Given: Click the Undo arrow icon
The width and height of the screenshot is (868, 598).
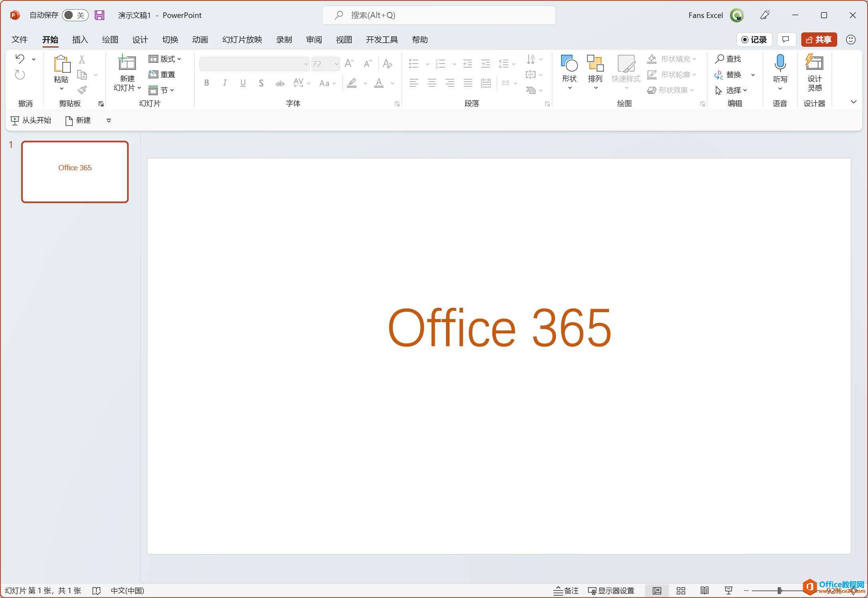Looking at the screenshot, I should point(20,59).
